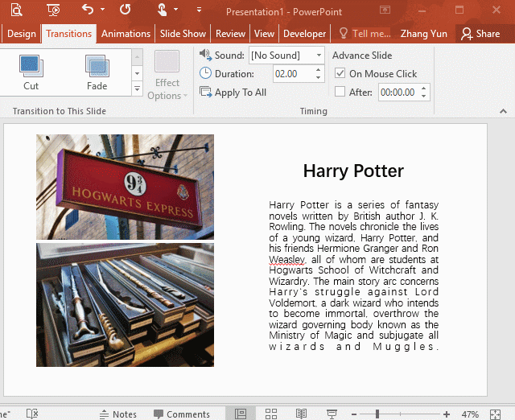Viewport: 515px width, 420px height.
Task: Increase Duration with up spinner arrow
Action: [319, 70]
